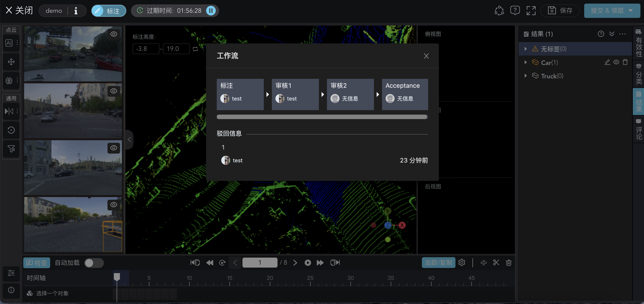
Task: Click the 追踪/复制 track copy button
Action: click(x=438, y=263)
